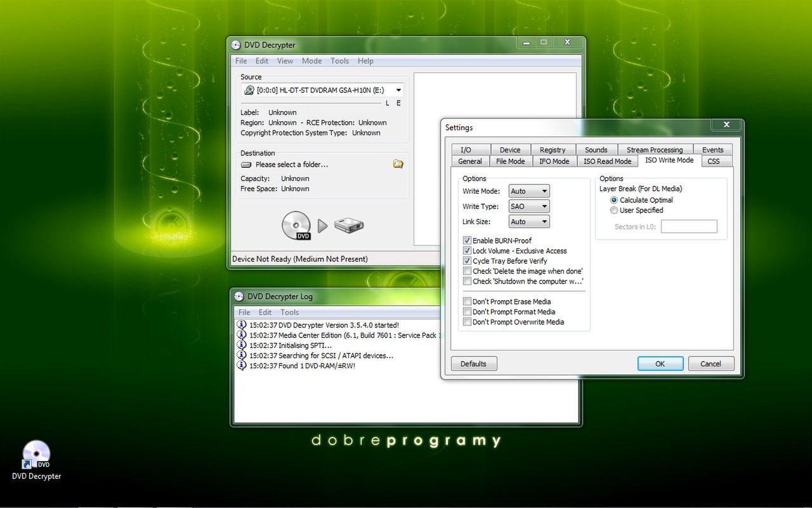Switch to the Device settings tab
The width and height of the screenshot is (812, 508).
click(x=510, y=150)
